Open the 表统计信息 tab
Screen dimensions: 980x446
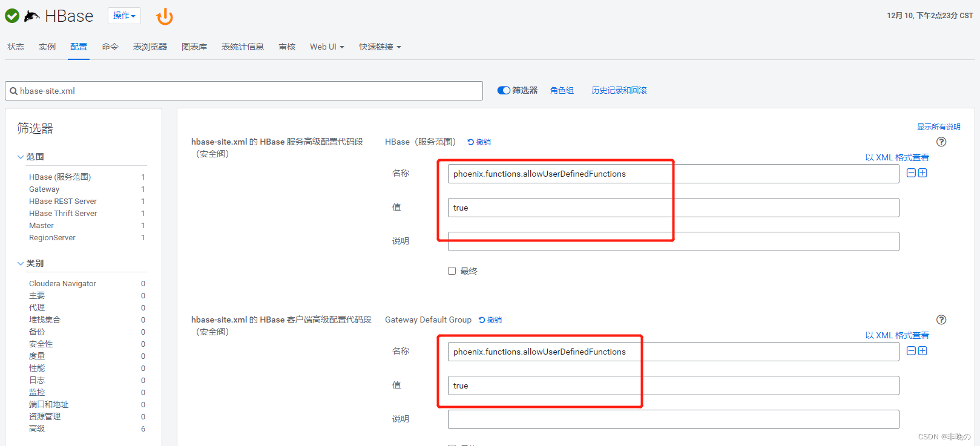(x=243, y=47)
